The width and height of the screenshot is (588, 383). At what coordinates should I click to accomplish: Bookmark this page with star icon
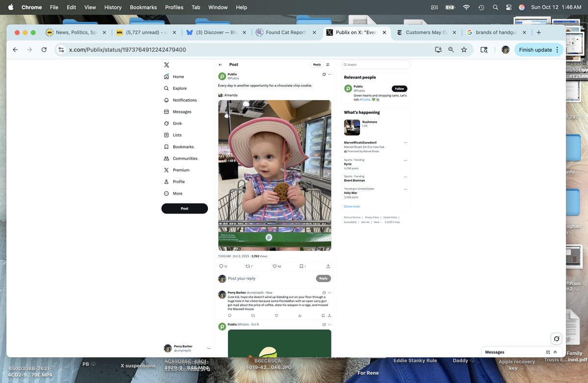(x=464, y=50)
